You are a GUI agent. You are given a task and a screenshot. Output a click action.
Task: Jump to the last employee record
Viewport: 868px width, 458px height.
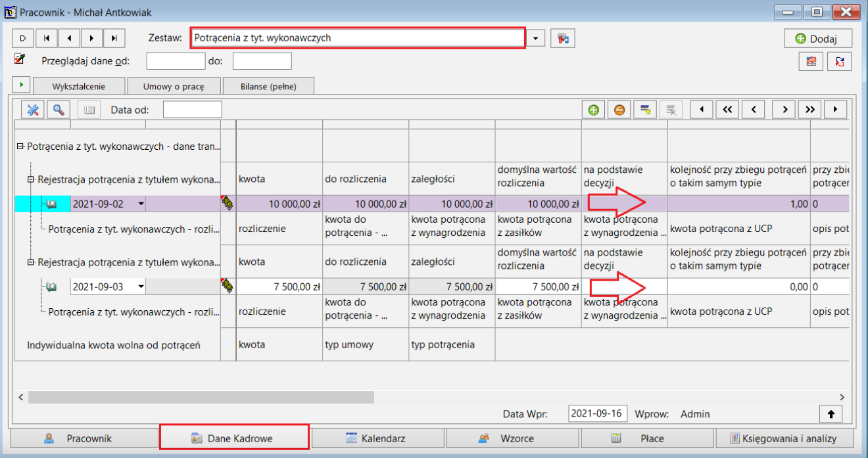[x=114, y=38]
